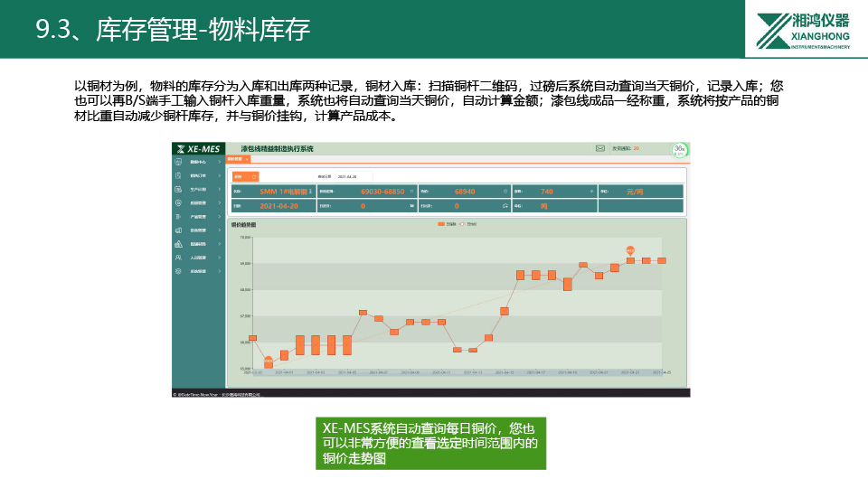Click the XE-MES logo in the sidebar header
Viewport: 868px width, 488px height.
[197, 148]
